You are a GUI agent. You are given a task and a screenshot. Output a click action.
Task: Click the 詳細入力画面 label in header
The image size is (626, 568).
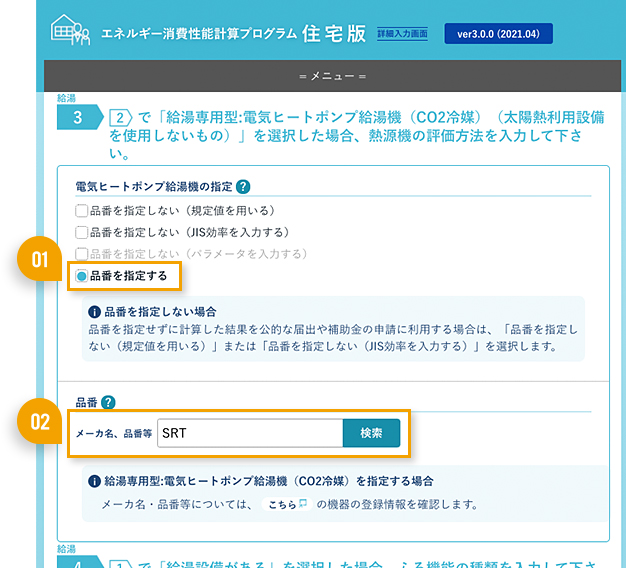[402, 34]
